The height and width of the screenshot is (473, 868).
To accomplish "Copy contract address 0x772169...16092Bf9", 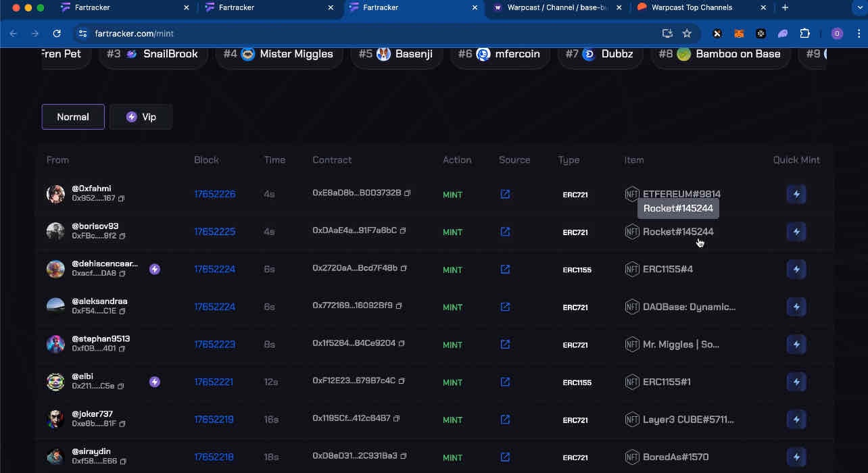I will [399, 306].
